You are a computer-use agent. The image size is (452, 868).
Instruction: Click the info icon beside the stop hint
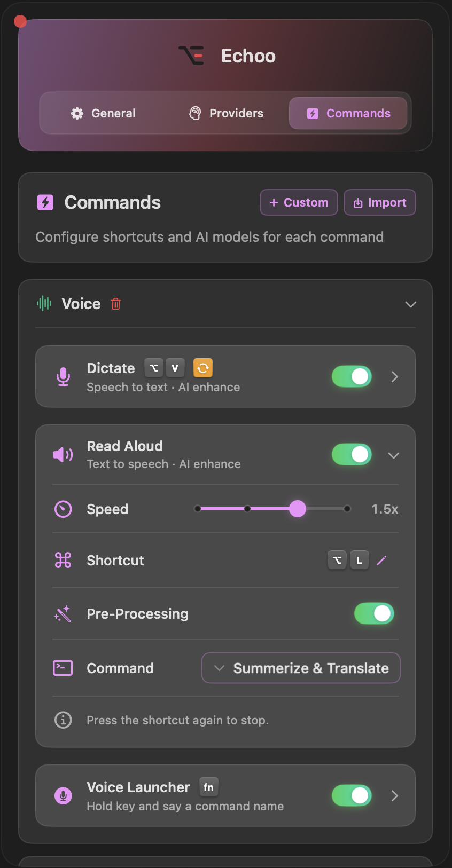click(x=63, y=720)
